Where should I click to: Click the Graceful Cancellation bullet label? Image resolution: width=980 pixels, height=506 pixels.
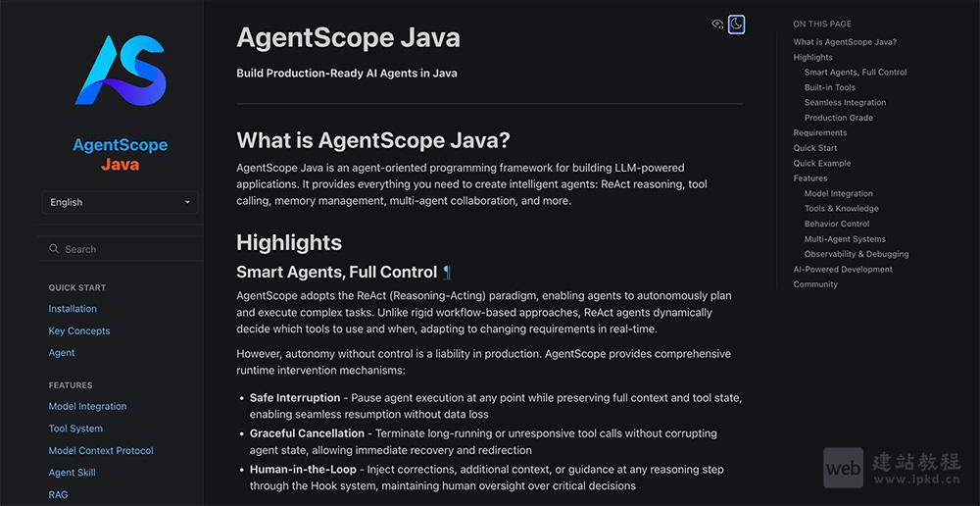307,433
